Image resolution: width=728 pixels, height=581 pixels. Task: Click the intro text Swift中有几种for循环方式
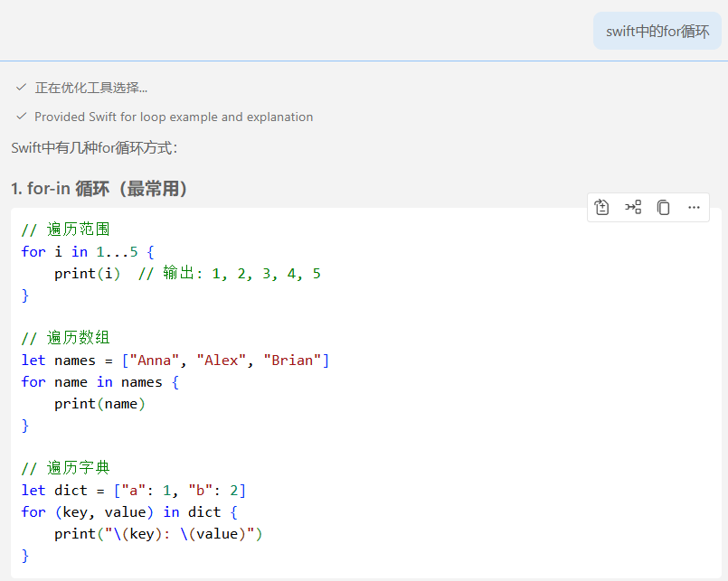(94, 147)
